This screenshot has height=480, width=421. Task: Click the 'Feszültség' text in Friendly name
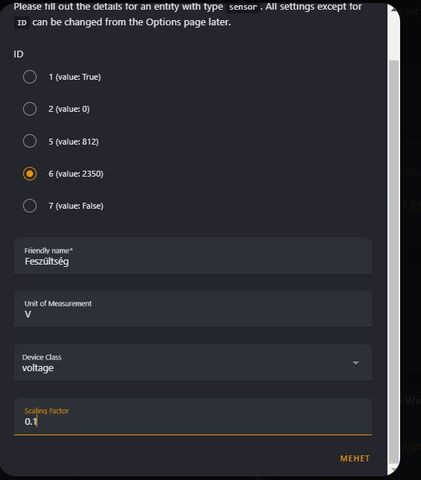point(47,261)
